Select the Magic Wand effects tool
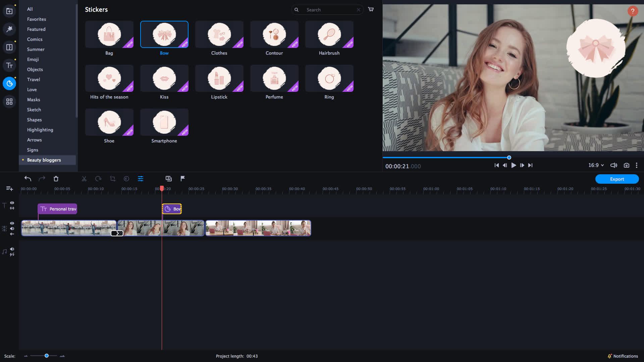The width and height of the screenshot is (644, 362). 9,29
